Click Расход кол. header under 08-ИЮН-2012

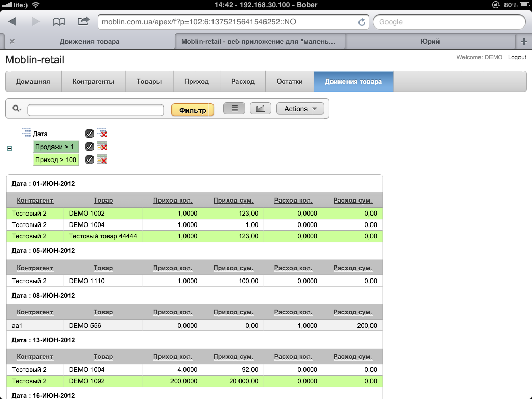[293, 312]
